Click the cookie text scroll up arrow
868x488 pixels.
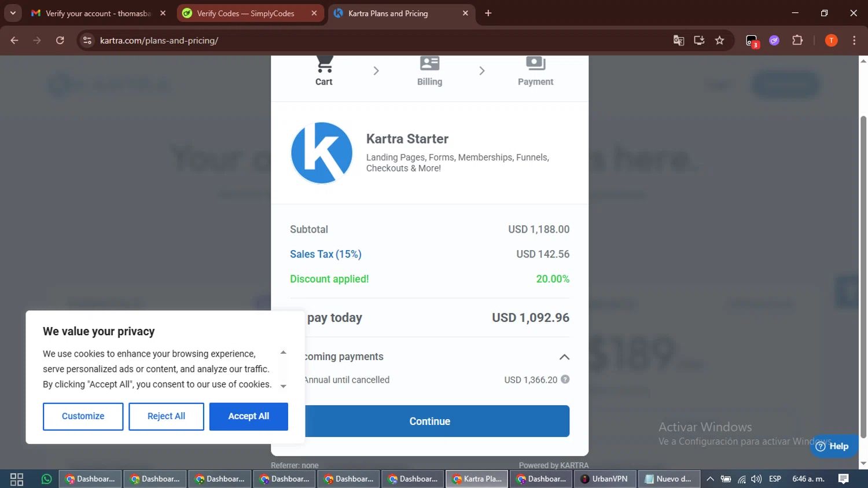pos(283,353)
